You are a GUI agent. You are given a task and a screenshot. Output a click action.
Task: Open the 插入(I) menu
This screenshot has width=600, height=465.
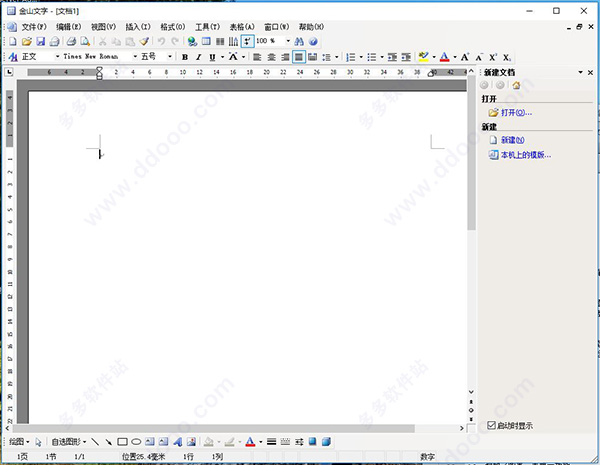(138, 27)
